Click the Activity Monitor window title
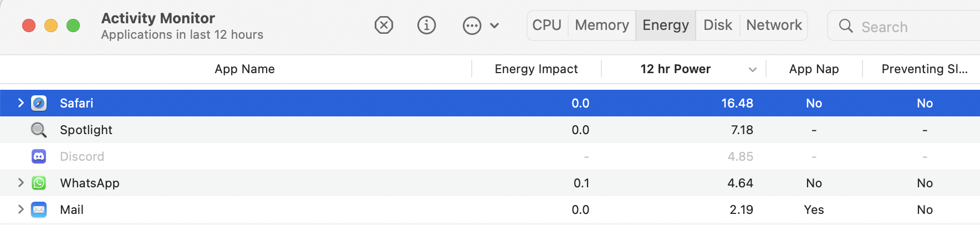 click(x=158, y=18)
